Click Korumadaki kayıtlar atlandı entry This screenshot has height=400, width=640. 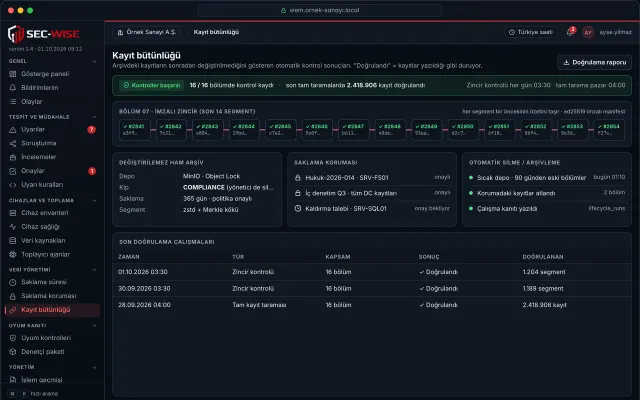(x=547, y=193)
